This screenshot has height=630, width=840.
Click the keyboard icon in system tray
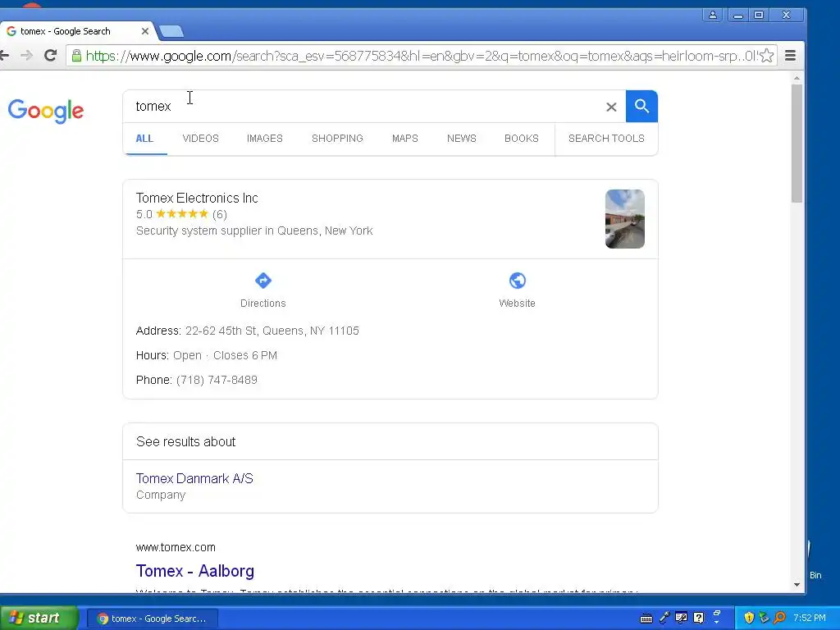click(x=646, y=619)
